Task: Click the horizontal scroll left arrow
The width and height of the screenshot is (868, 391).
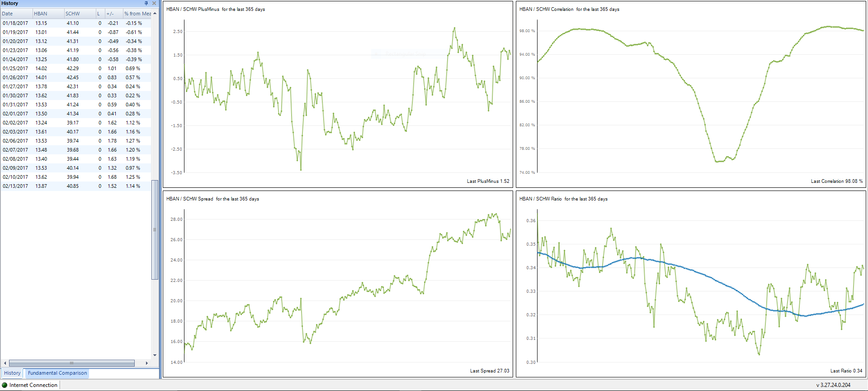Action: tap(5, 363)
